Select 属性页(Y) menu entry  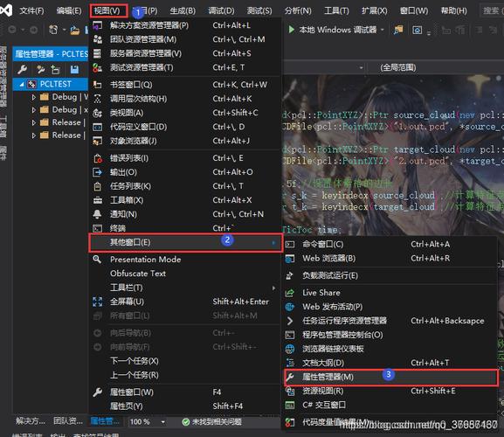pos(185,406)
